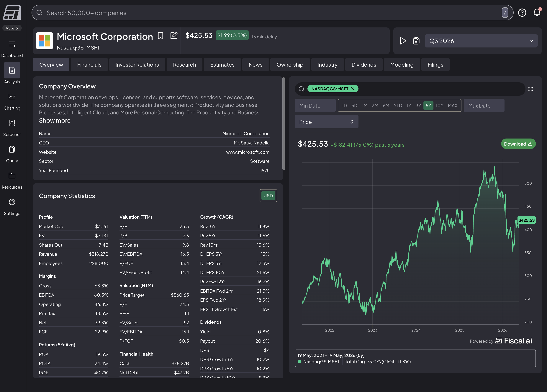Download the price chart data

pos(518,144)
